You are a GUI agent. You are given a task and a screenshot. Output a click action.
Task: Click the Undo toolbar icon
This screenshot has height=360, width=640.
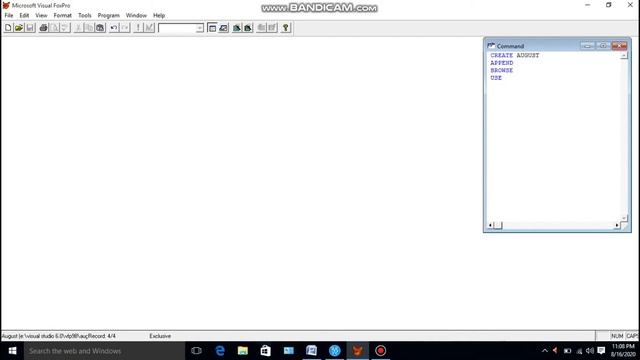pos(114,28)
